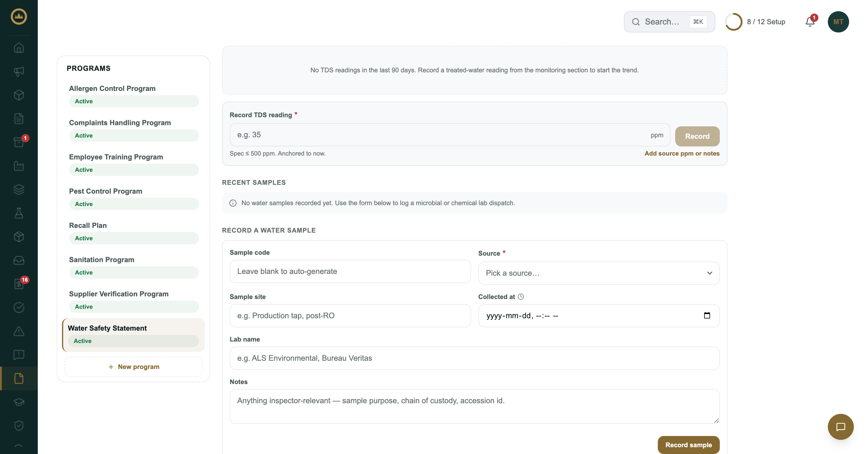
Task: Open the active documents icon in sidebar
Action: tap(19, 378)
